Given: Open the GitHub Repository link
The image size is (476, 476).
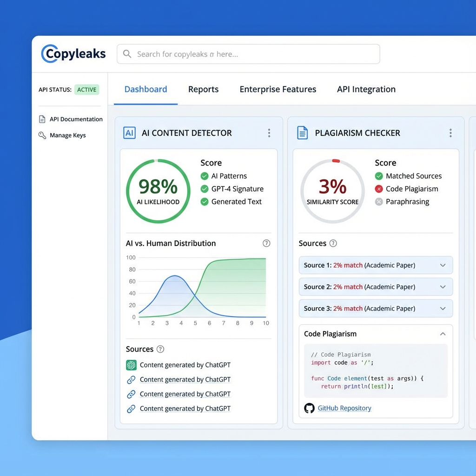Looking at the screenshot, I should click(344, 408).
